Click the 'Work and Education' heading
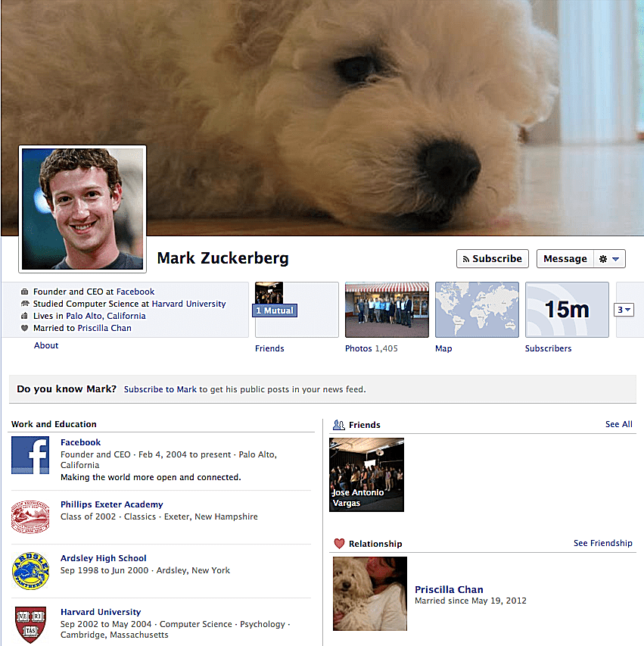 coord(54,424)
